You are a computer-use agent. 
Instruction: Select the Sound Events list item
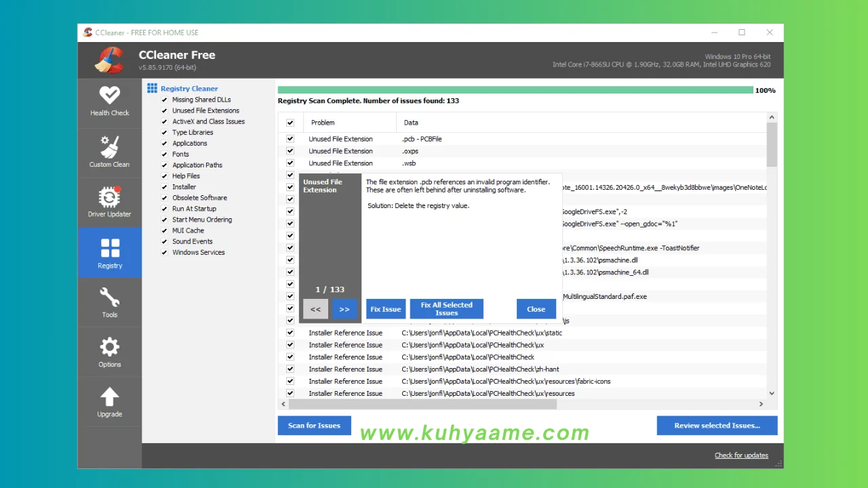coord(193,241)
